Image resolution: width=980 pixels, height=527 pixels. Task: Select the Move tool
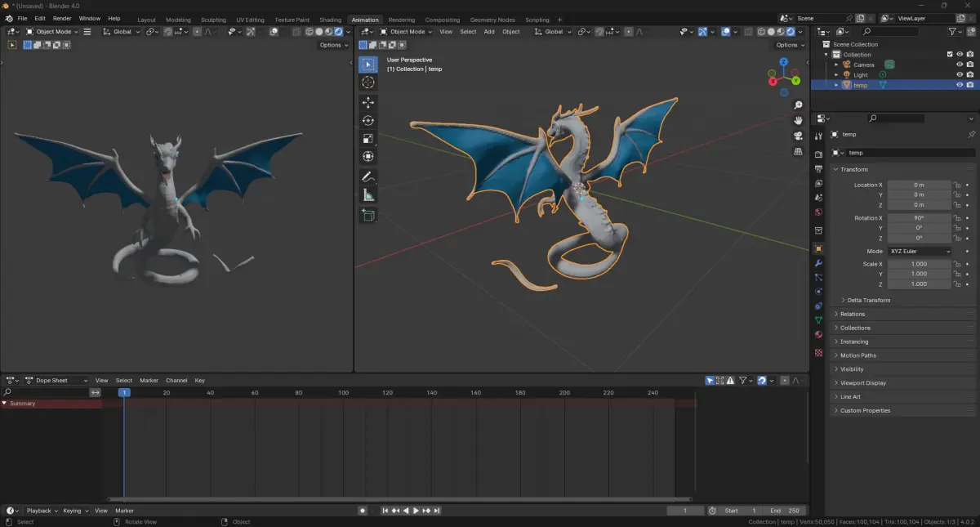(367, 103)
